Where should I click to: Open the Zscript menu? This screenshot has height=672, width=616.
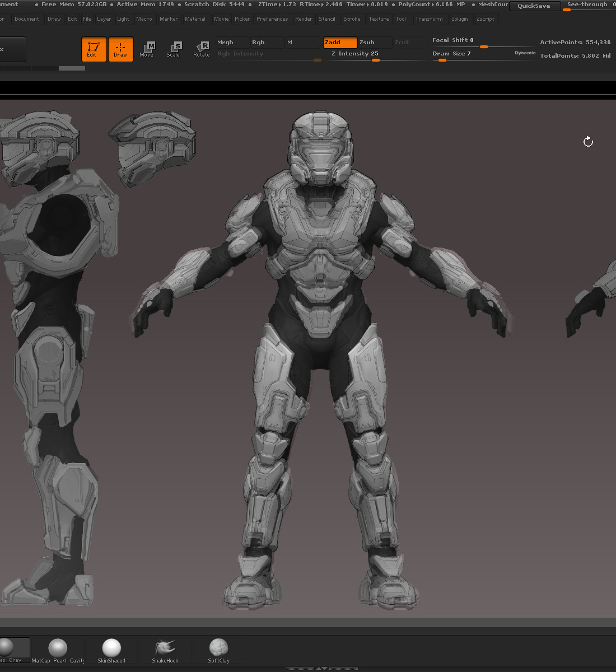click(x=486, y=19)
